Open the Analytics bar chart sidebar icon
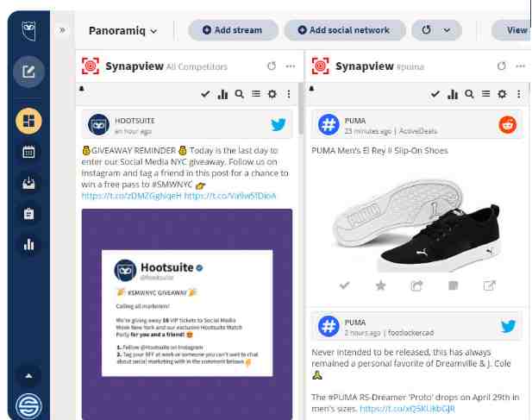This screenshot has width=532, height=420. 28,244
